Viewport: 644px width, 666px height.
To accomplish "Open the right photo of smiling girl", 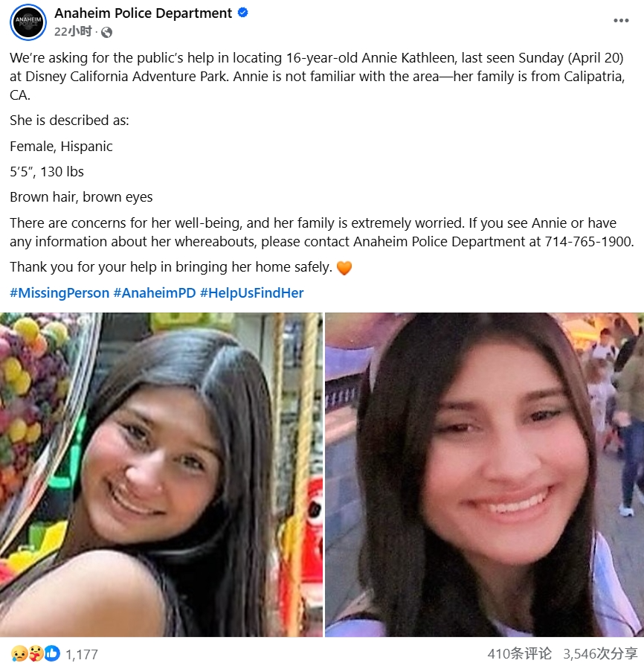I will (484, 475).
